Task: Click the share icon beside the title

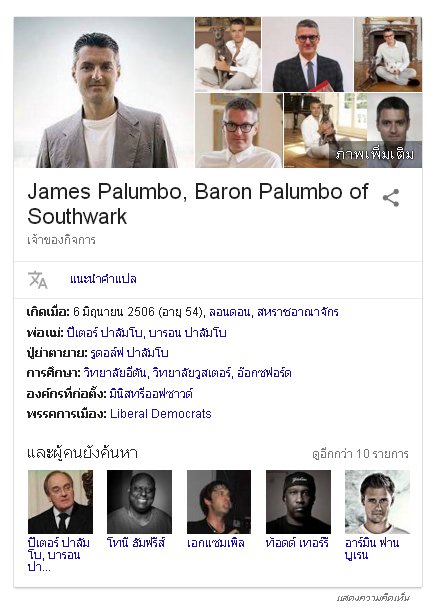Action: (x=391, y=198)
